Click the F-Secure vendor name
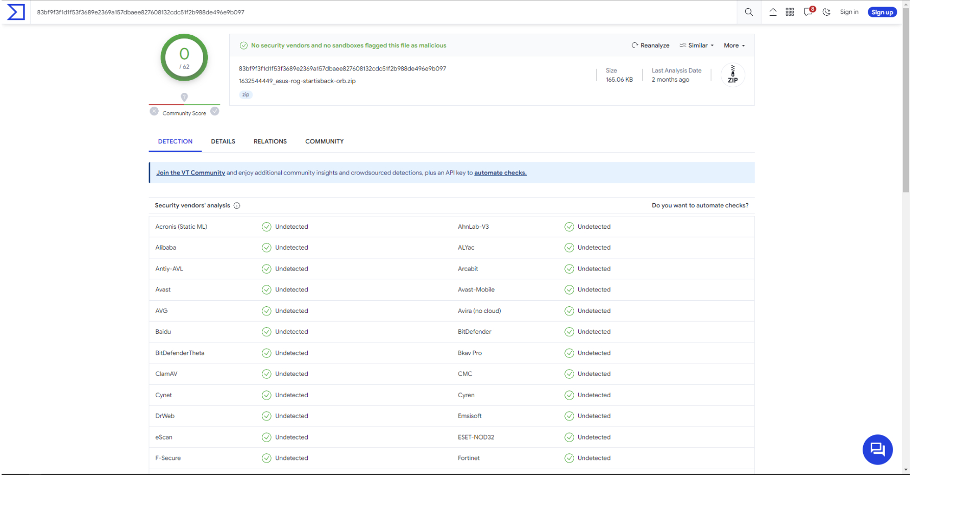This screenshot has width=980, height=511. click(168, 458)
